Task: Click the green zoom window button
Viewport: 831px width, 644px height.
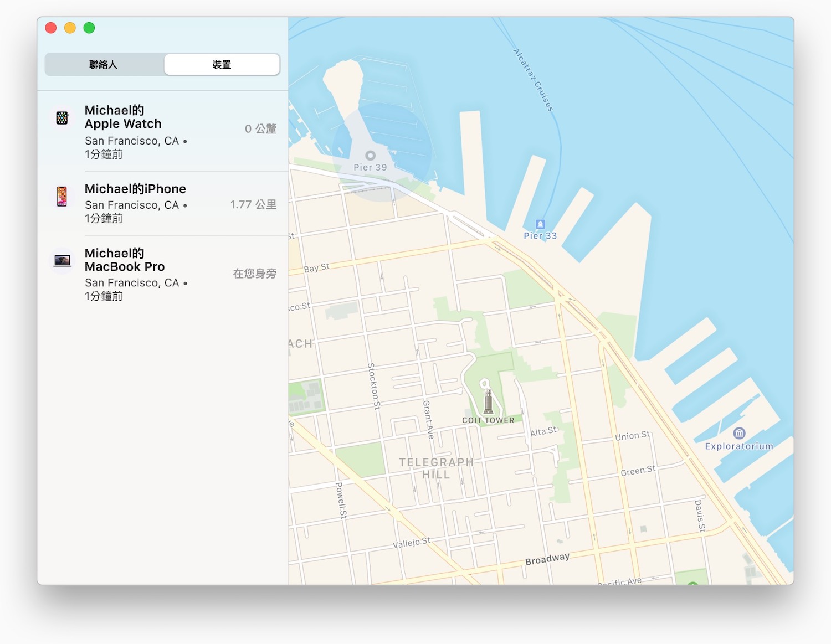Action: [89, 28]
